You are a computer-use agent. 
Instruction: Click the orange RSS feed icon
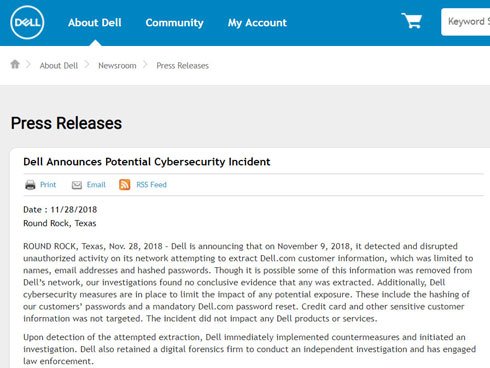[125, 184]
